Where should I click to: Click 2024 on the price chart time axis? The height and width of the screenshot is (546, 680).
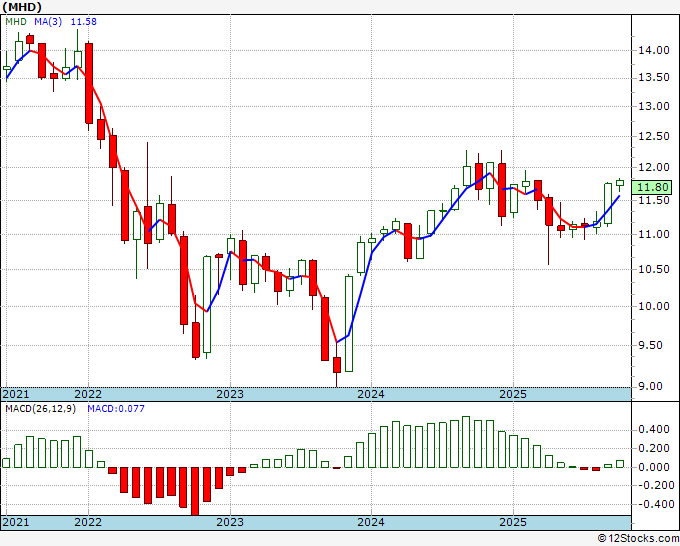click(371, 394)
